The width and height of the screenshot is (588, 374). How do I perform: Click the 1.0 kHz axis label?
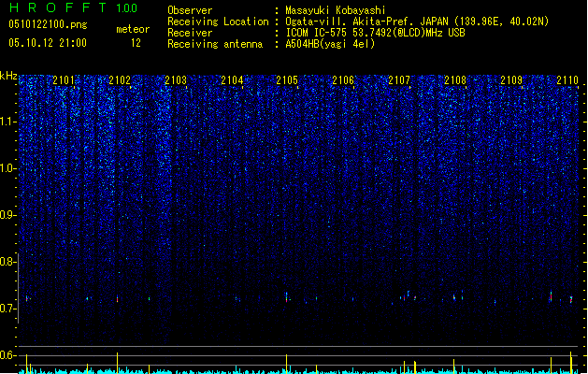[7, 168]
